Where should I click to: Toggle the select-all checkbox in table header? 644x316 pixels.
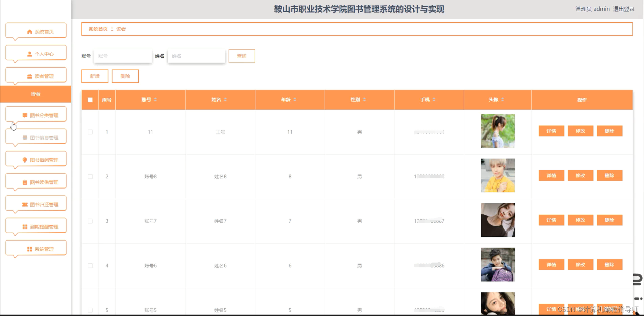(90, 100)
